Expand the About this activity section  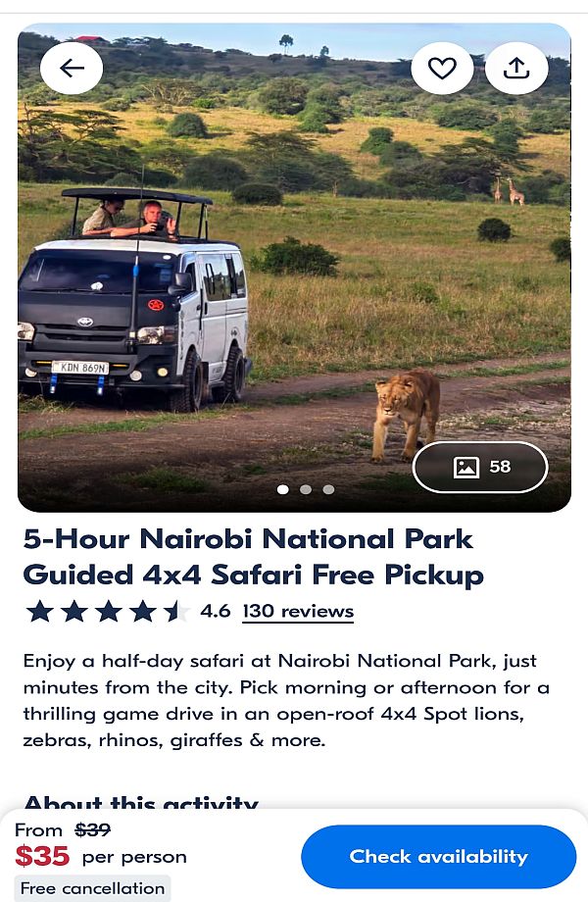(141, 804)
